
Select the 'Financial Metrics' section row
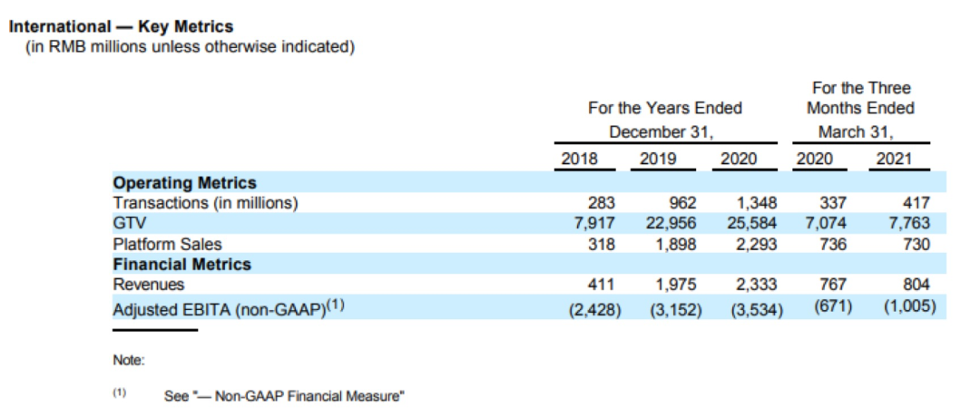pos(181,265)
